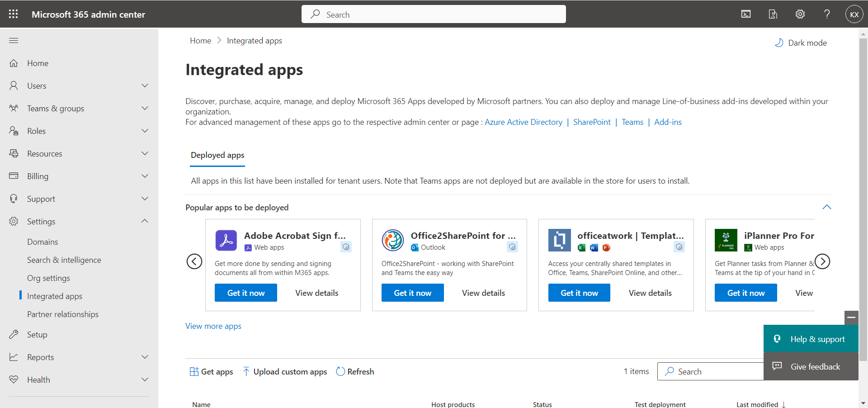Open the help question mark icon
Viewport: 868px width, 408px height.
pos(827,14)
